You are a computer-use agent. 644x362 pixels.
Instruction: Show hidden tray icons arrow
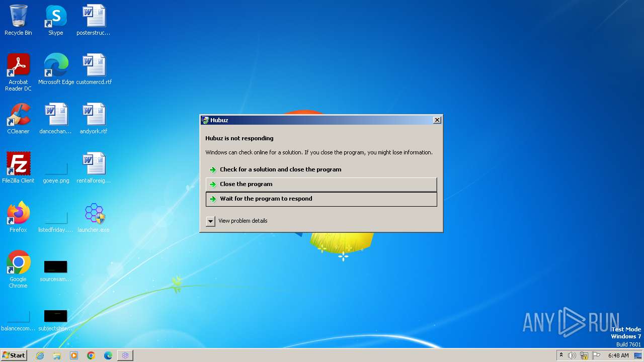pyautogui.click(x=561, y=355)
